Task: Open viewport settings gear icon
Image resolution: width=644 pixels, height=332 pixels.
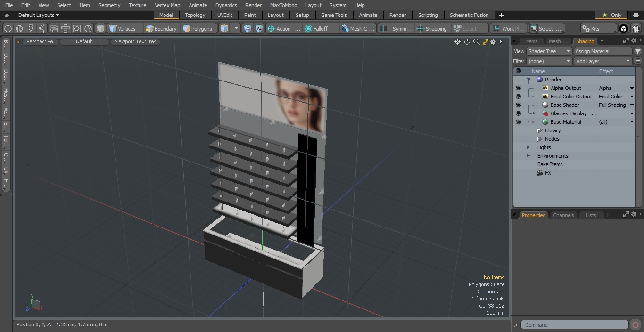Action: pos(493,42)
